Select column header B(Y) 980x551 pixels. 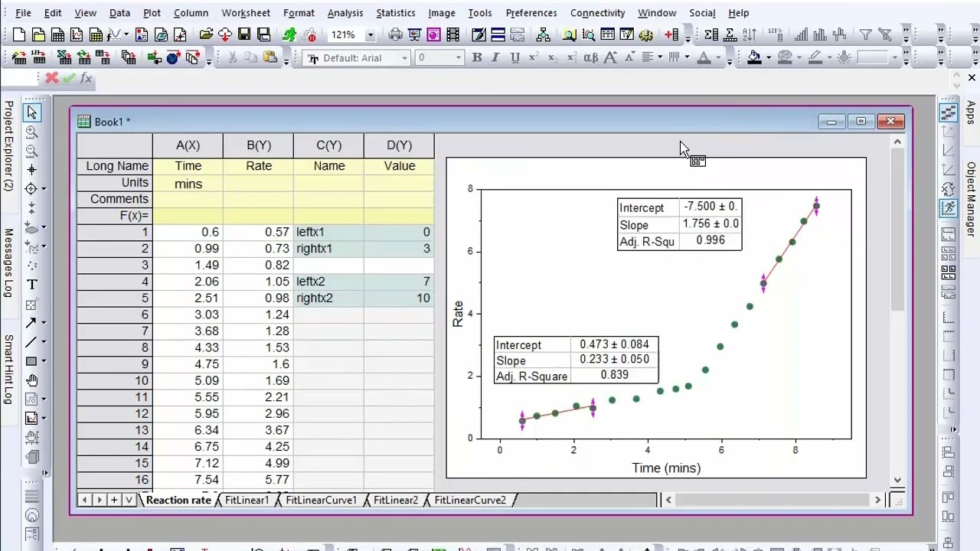pyautogui.click(x=259, y=145)
